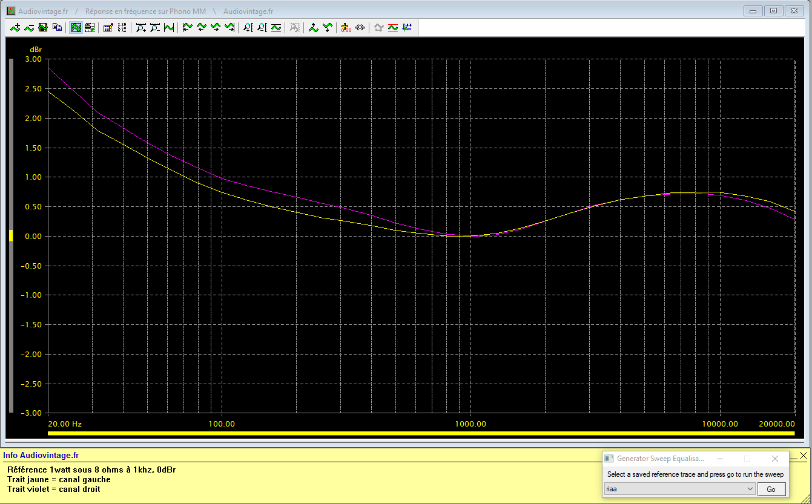This screenshot has height=504, width=812.
Task: Open the riaa reference trace dropdown
Action: pyautogui.click(x=679, y=489)
